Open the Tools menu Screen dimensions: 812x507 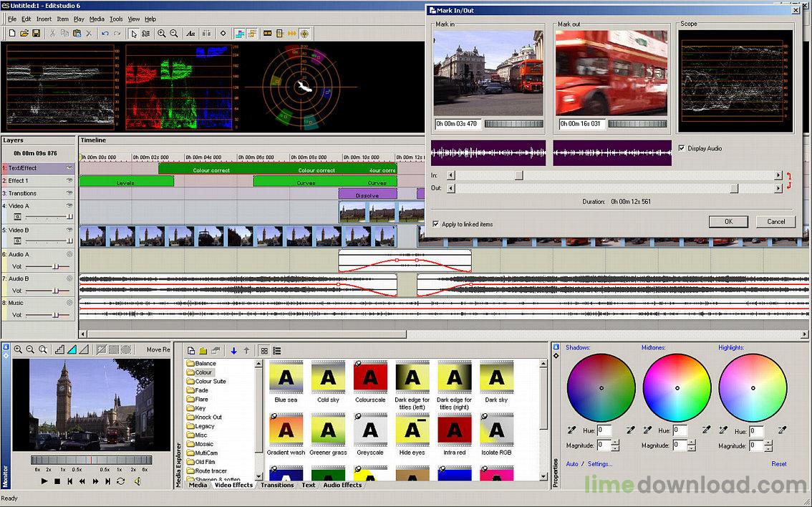[117, 19]
